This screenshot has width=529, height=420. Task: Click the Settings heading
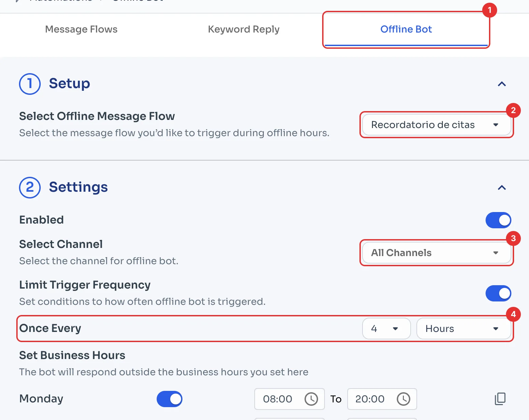pyautogui.click(x=78, y=187)
